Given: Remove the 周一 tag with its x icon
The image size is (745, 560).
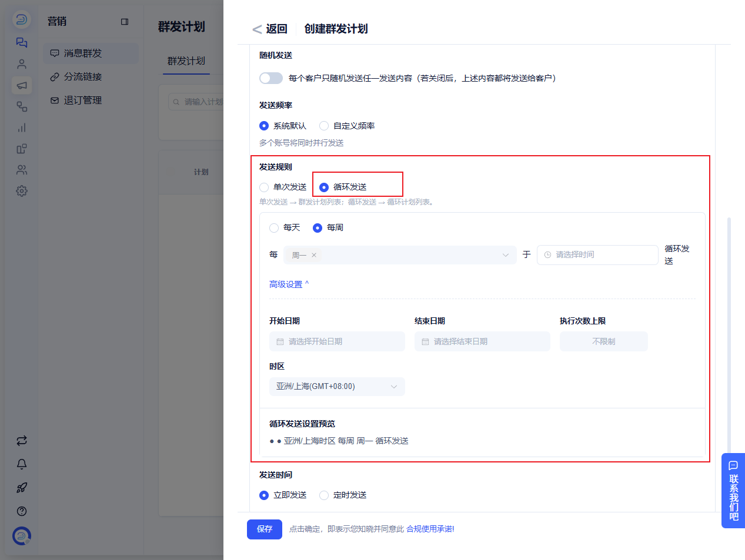Looking at the screenshot, I should pyautogui.click(x=314, y=255).
